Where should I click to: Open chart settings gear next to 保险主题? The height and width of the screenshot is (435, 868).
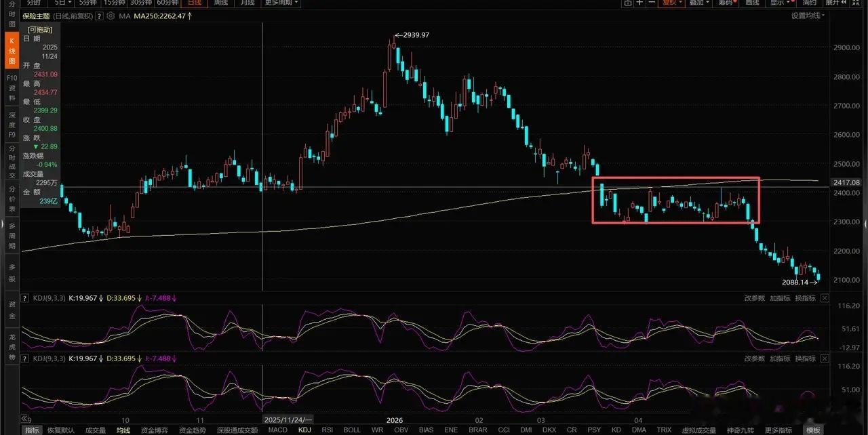[111, 16]
